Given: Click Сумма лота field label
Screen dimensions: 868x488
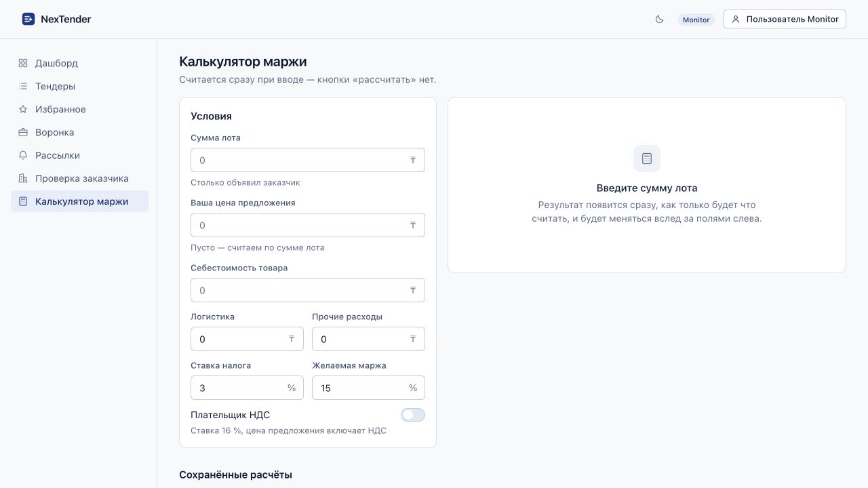Looking at the screenshot, I should 216,138.
